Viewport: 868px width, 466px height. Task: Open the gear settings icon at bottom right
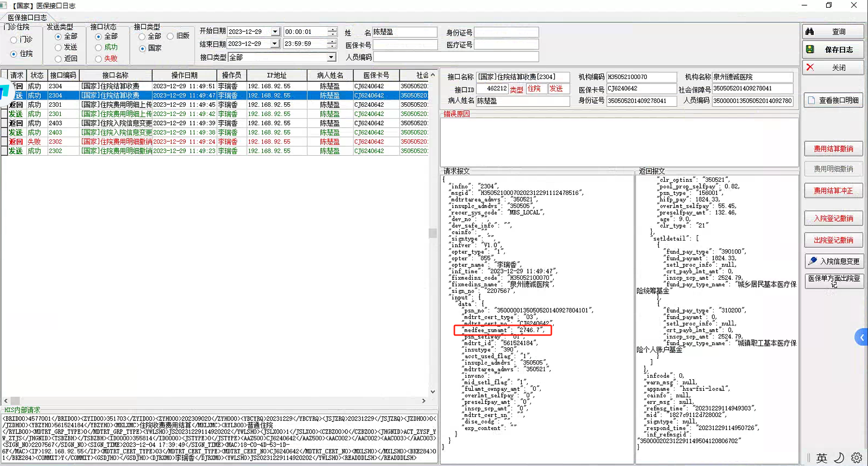click(x=856, y=458)
